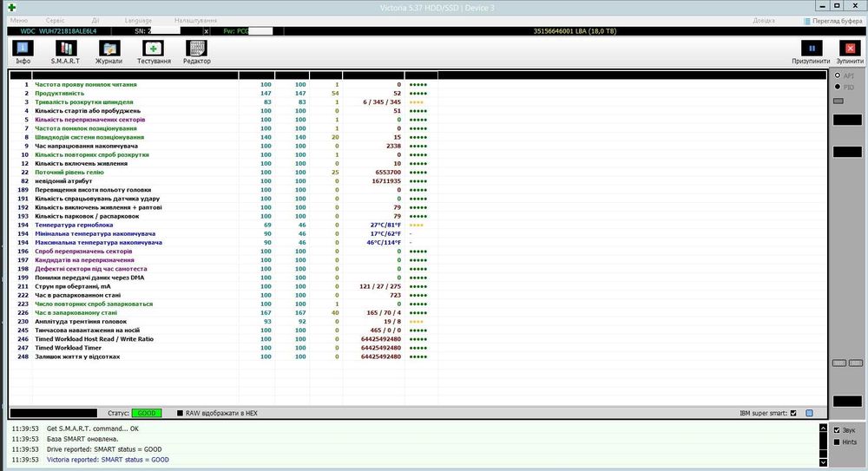Click the WDC WUH721818ALE6L4 model field
The width and height of the screenshot is (868, 471).
58,31
